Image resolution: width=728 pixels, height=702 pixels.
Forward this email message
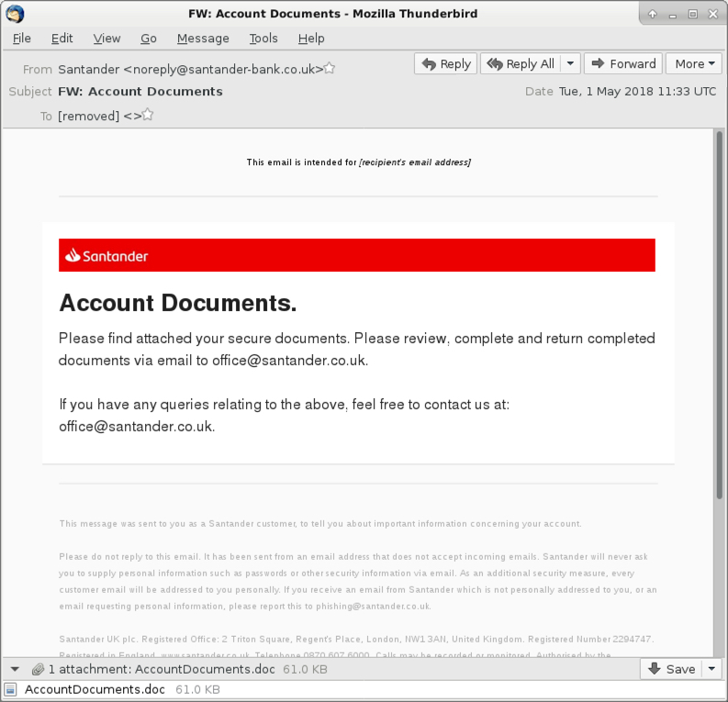point(623,63)
